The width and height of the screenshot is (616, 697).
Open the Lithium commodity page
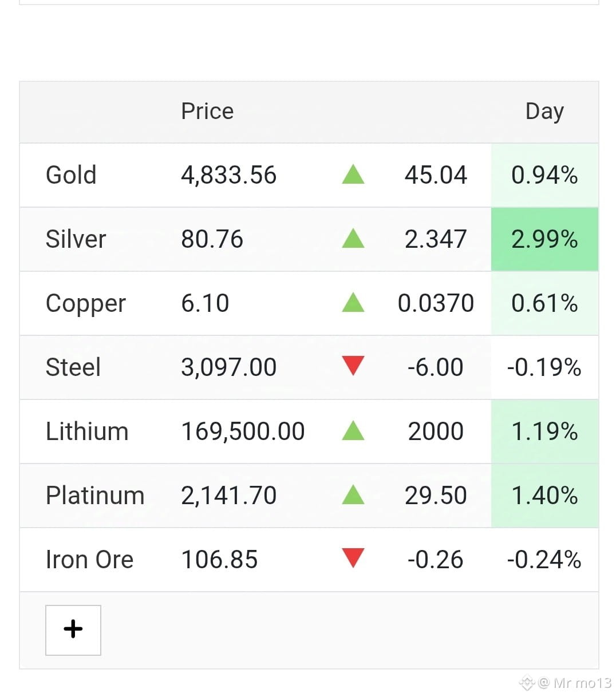tap(87, 431)
